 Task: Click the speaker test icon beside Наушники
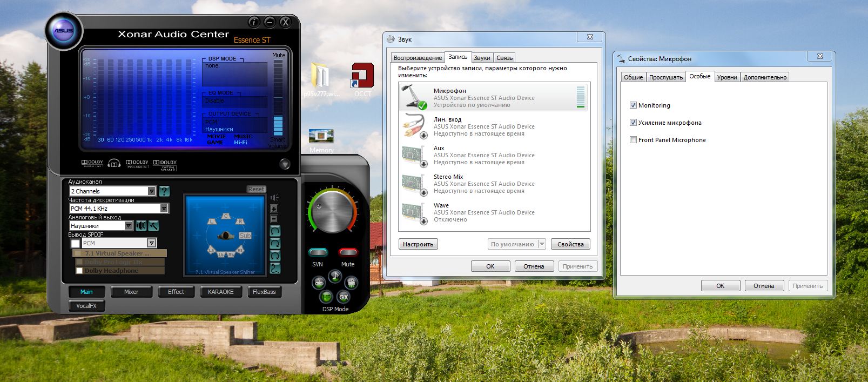pyautogui.click(x=141, y=226)
